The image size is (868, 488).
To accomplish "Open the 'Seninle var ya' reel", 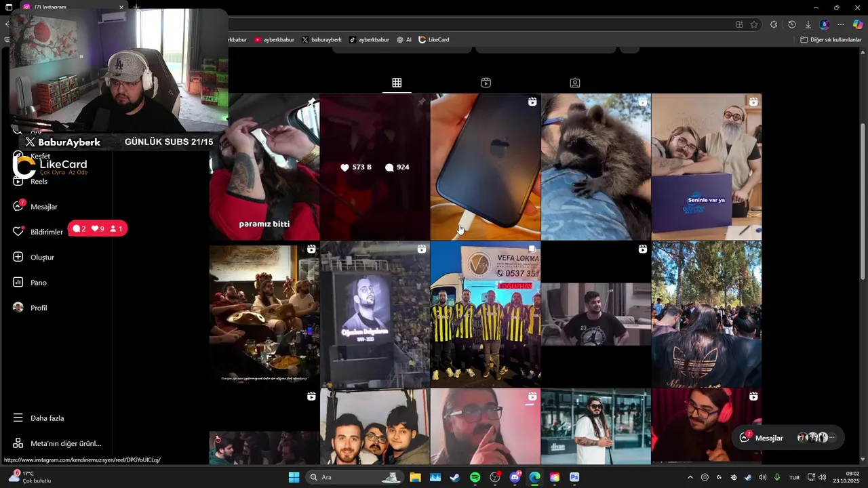I will 707,167.
